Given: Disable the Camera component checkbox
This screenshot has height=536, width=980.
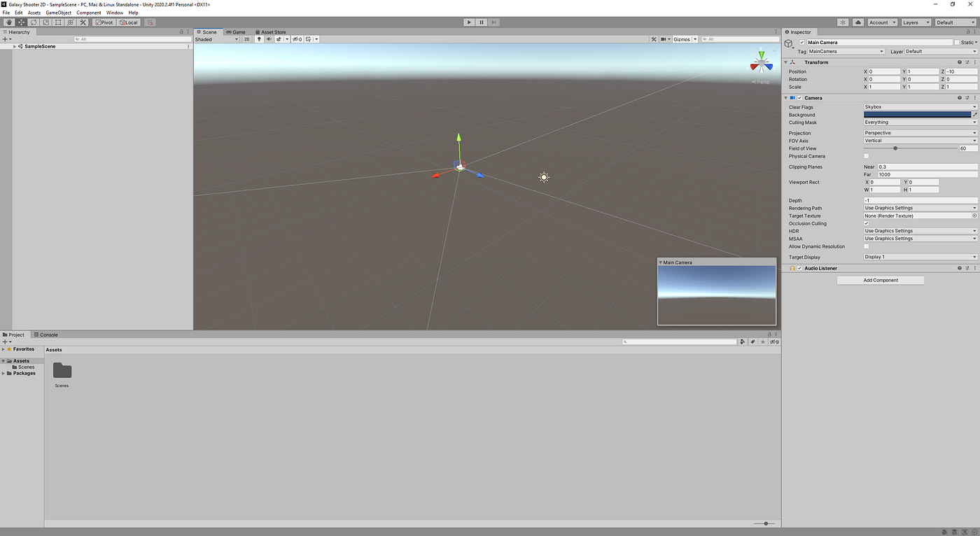Looking at the screenshot, I should [x=799, y=98].
